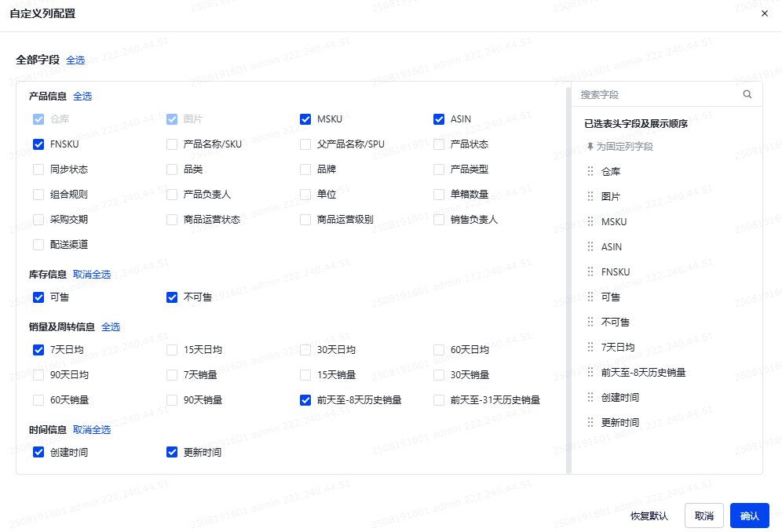Image resolution: width=782 pixels, height=532 pixels.
Task: Tick the 15天销量 checkbox
Action: tap(305, 374)
